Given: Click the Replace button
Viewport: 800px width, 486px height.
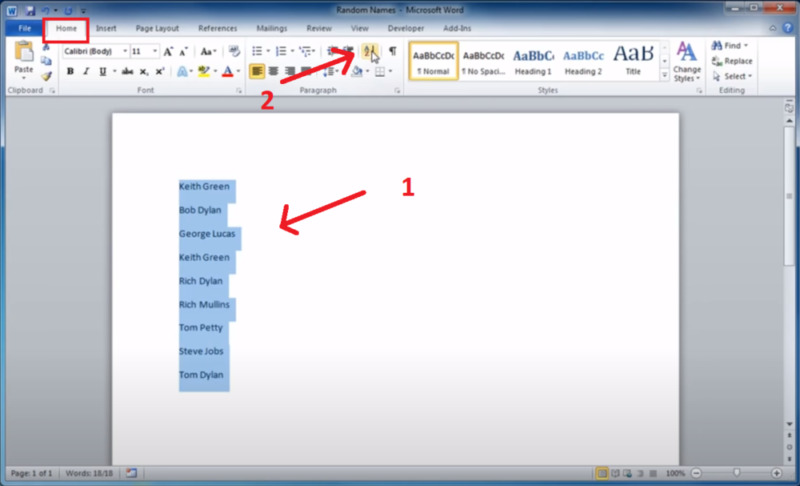Looking at the screenshot, I should (x=732, y=61).
